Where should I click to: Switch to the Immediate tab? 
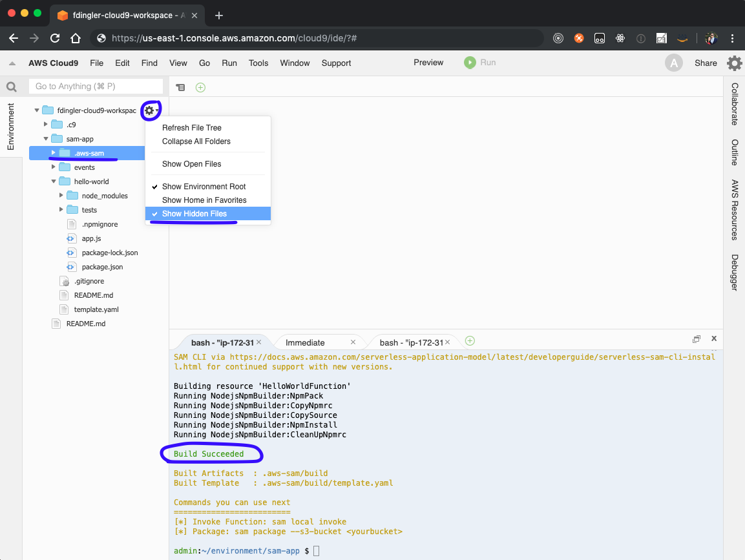point(305,342)
